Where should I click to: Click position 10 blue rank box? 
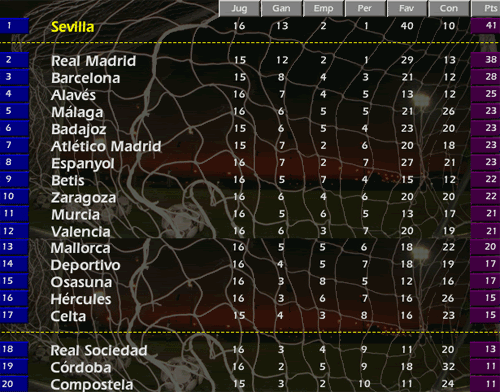tap(14, 196)
